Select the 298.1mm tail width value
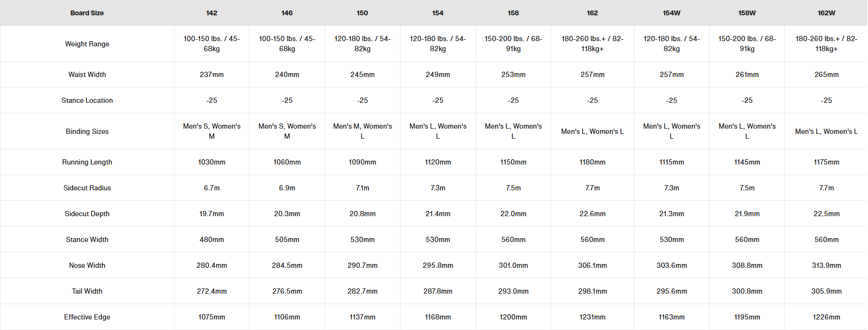Screen dimensions: 868x330 pyautogui.click(x=592, y=291)
